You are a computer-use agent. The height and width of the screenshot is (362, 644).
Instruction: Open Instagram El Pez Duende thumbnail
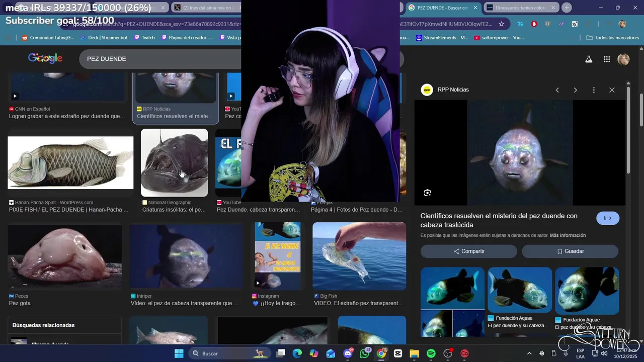click(x=278, y=256)
